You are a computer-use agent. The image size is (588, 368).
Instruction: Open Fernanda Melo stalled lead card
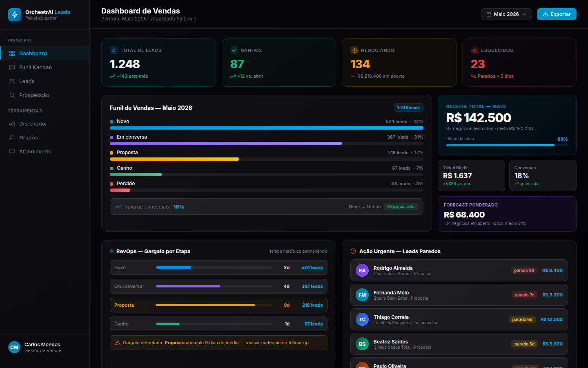[x=459, y=295]
